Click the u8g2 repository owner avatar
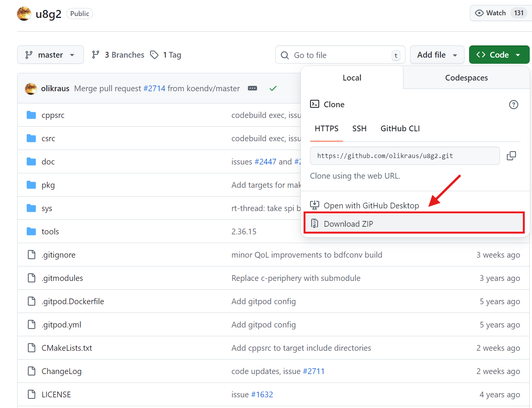The width and height of the screenshot is (532, 408). (x=24, y=14)
